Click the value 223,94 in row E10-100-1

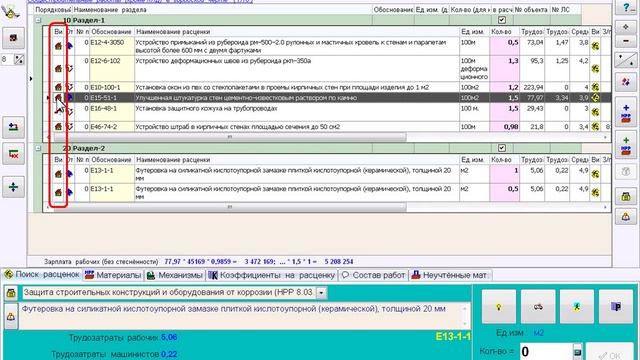532,87
